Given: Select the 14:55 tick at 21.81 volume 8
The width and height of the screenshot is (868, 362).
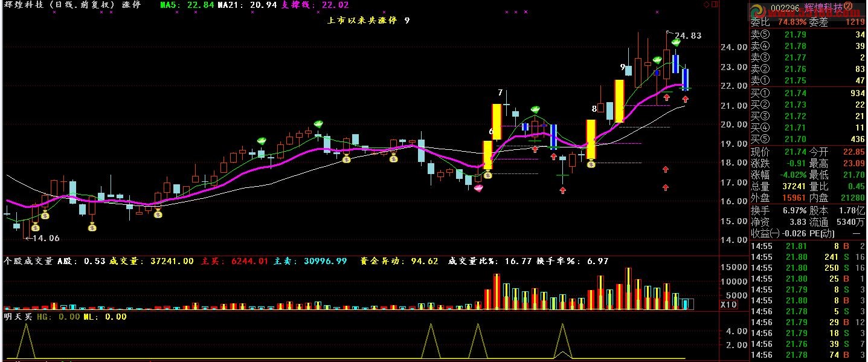Looking at the screenshot, I should [x=808, y=246].
